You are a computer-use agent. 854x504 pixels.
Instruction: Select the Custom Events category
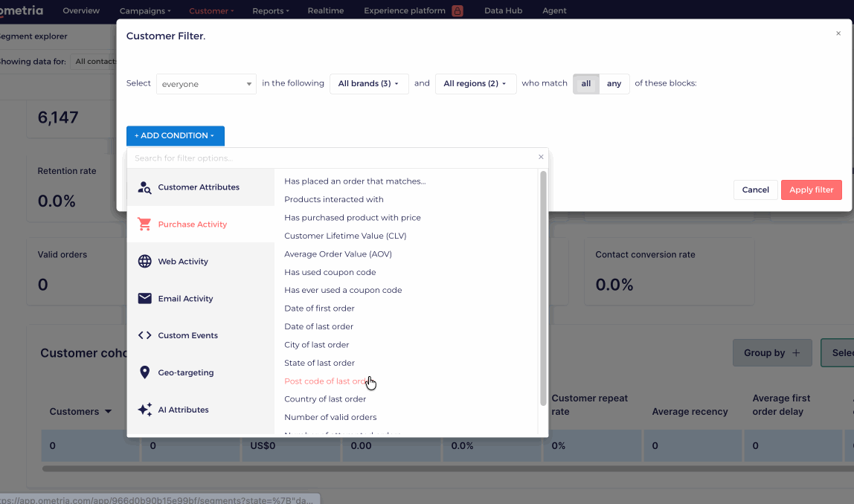click(200, 335)
